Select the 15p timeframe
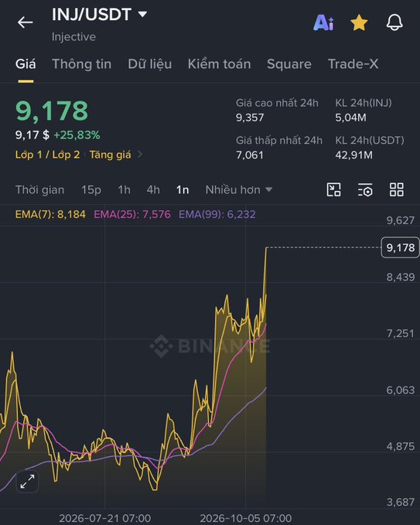The height and width of the screenshot is (525, 420). pos(91,190)
